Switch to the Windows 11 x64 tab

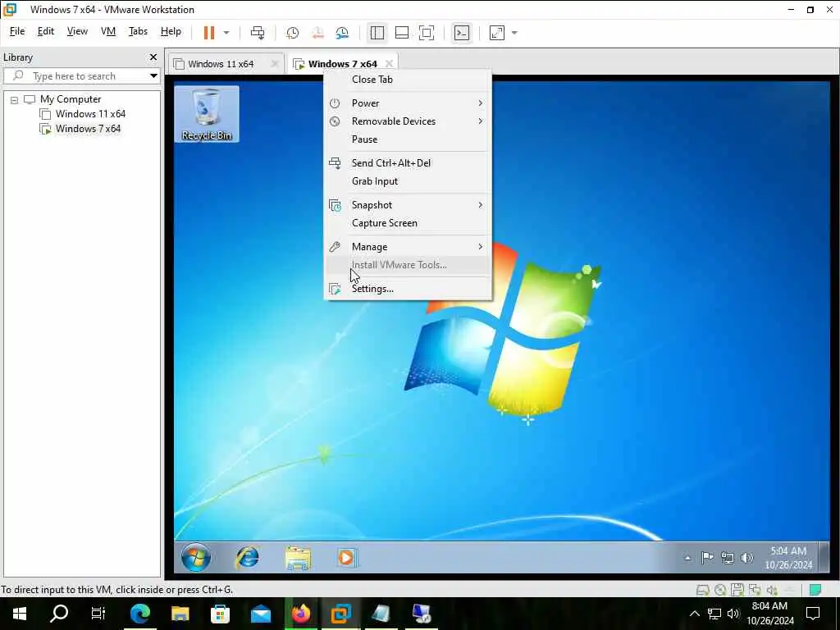click(221, 64)
